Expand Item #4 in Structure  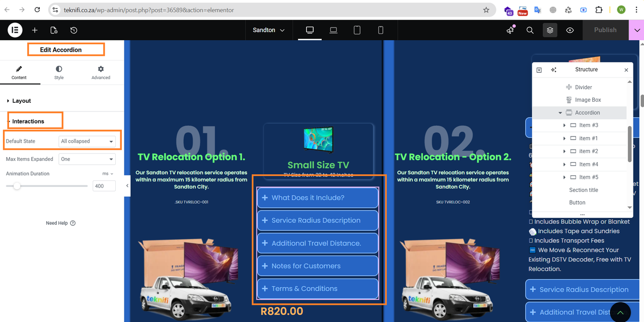564,164
